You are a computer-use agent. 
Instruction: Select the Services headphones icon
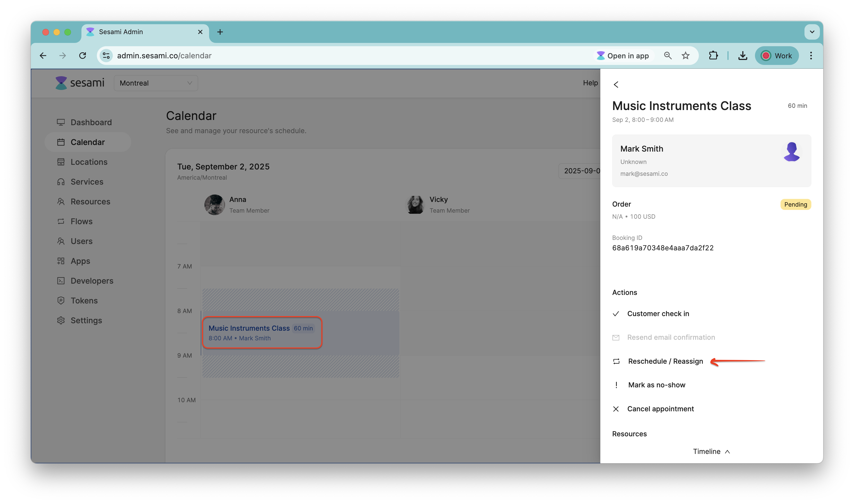[x=61, y=182]
